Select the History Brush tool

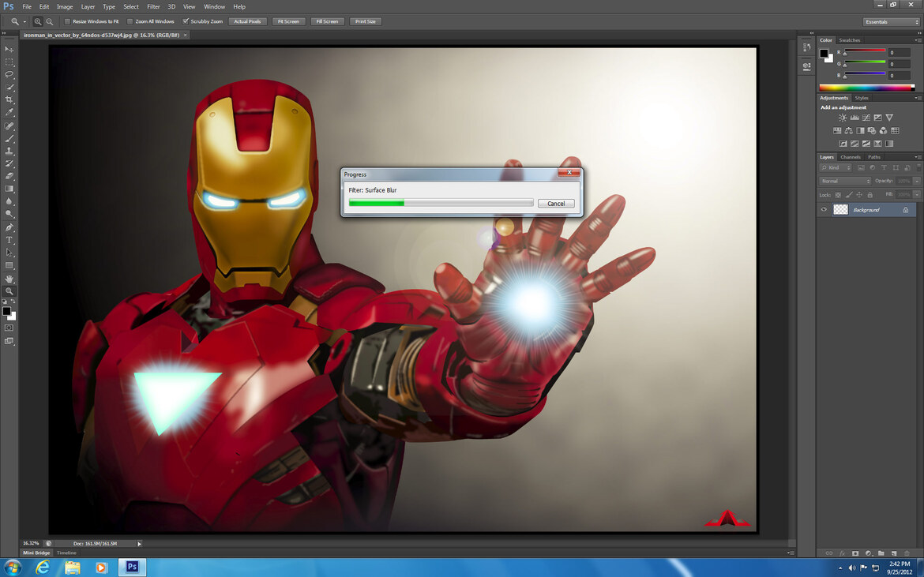9,163
